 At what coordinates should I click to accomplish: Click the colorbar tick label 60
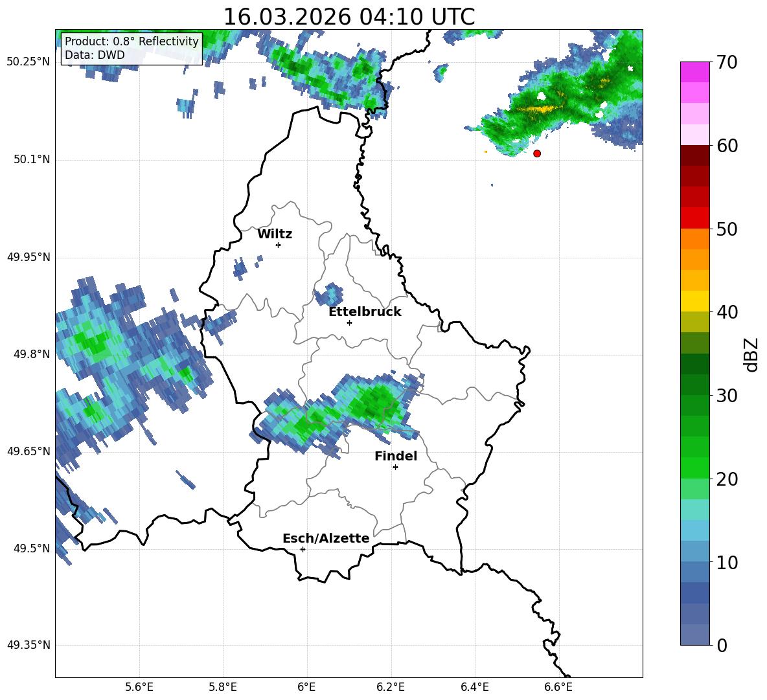point(727,146)
